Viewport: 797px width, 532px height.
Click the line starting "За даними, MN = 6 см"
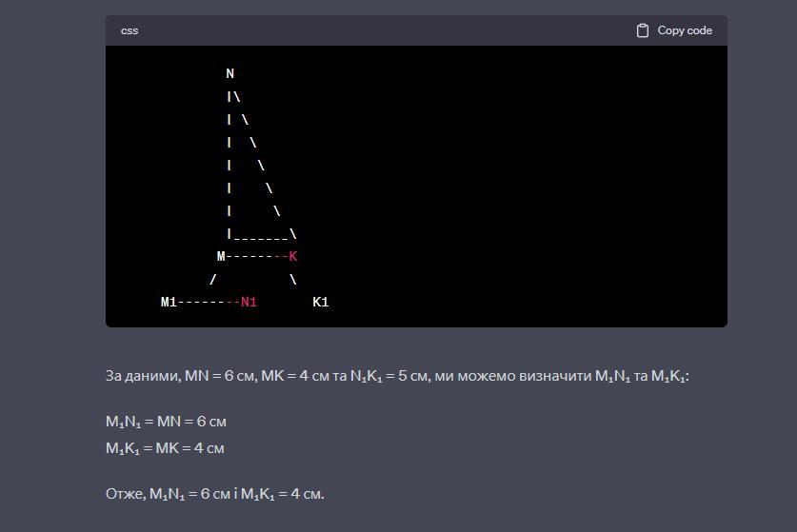coord(397,376)
